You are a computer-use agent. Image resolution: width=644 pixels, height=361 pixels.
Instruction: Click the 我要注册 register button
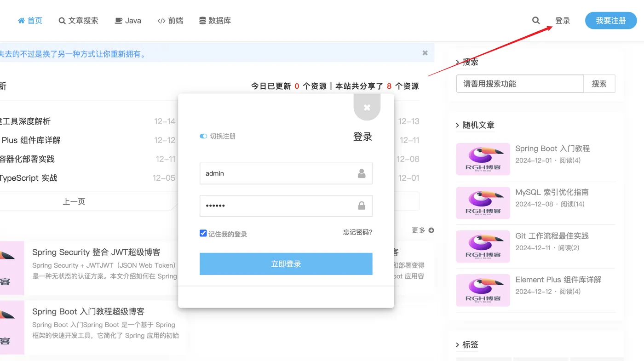click(611, 20)
